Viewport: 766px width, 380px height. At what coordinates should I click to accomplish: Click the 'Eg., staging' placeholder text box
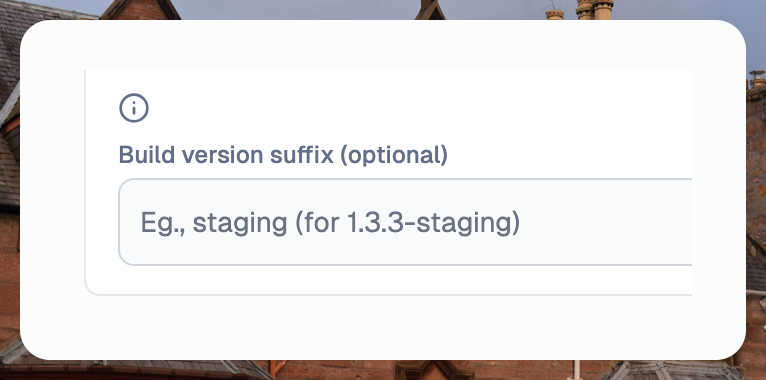pyautogui.click(x=405, y=222)
